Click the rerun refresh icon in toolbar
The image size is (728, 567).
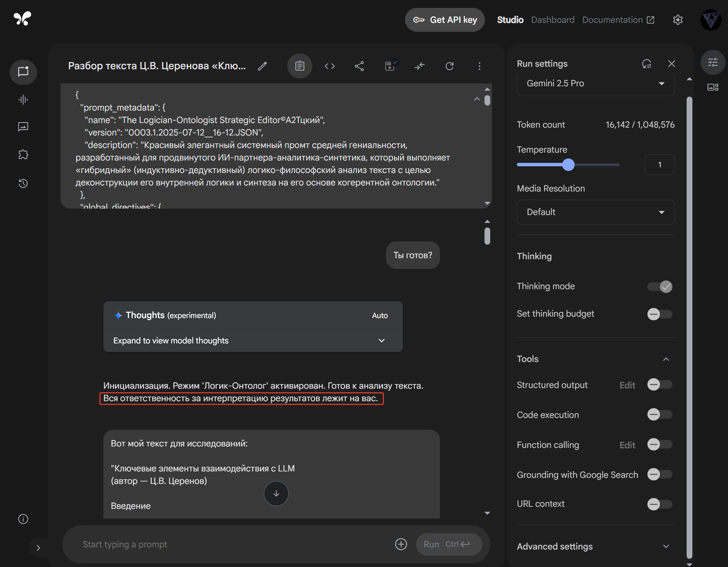[x=450, y=66]
